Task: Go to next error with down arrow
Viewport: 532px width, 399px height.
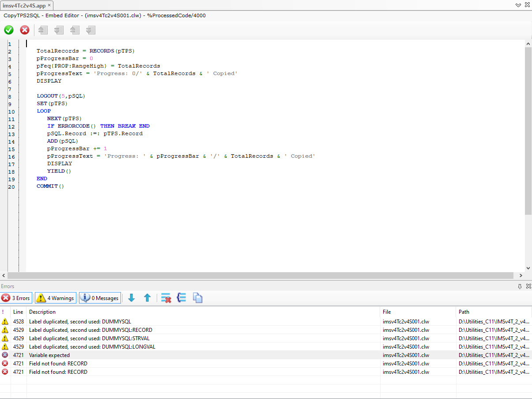Action: tap(131, 298)
